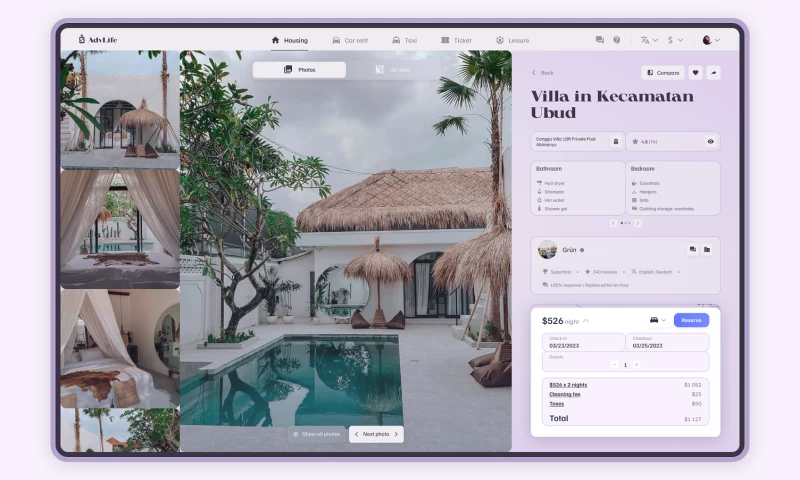Viewport: 800px width, 480px height.
Task: Select the Check-in date field
Action: pos(583,342)
